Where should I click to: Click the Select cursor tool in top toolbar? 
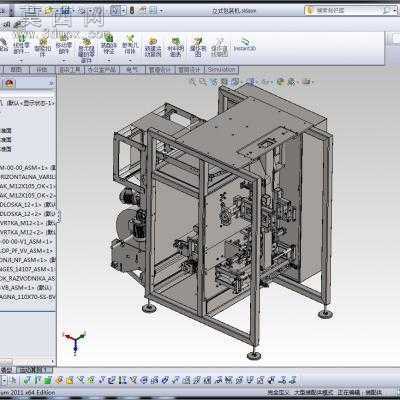115,11
